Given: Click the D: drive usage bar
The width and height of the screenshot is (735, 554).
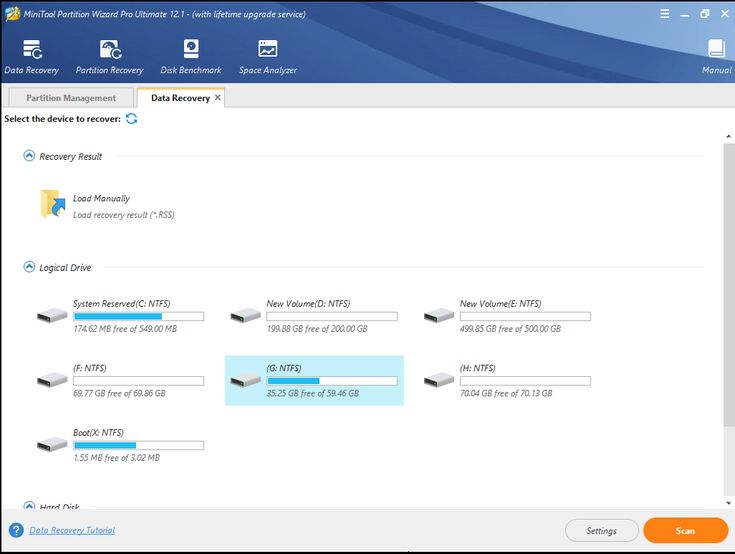Looking at the screenshot, I should coord(332,316).
